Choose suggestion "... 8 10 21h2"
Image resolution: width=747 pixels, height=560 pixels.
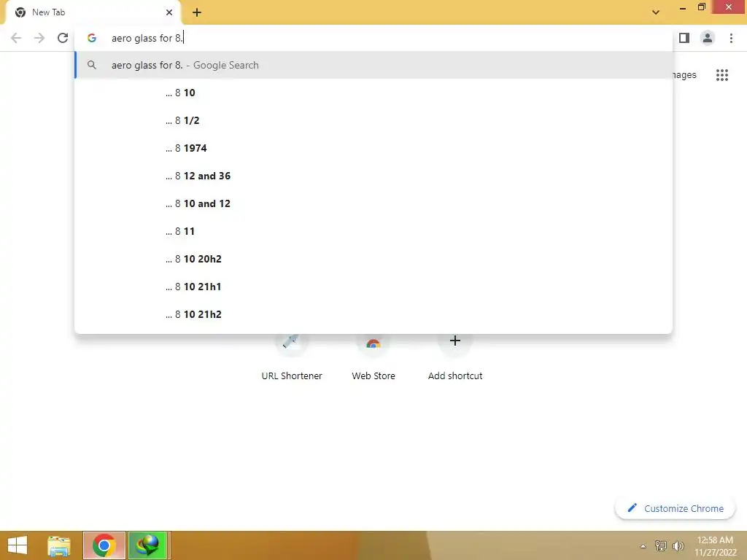coord(373,314)
